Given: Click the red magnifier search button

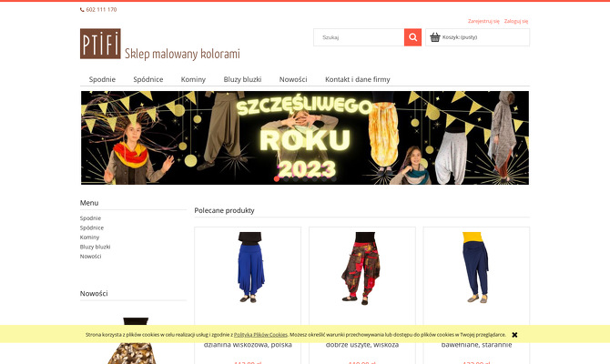Looking at the screenshot, I should [412, 37].
